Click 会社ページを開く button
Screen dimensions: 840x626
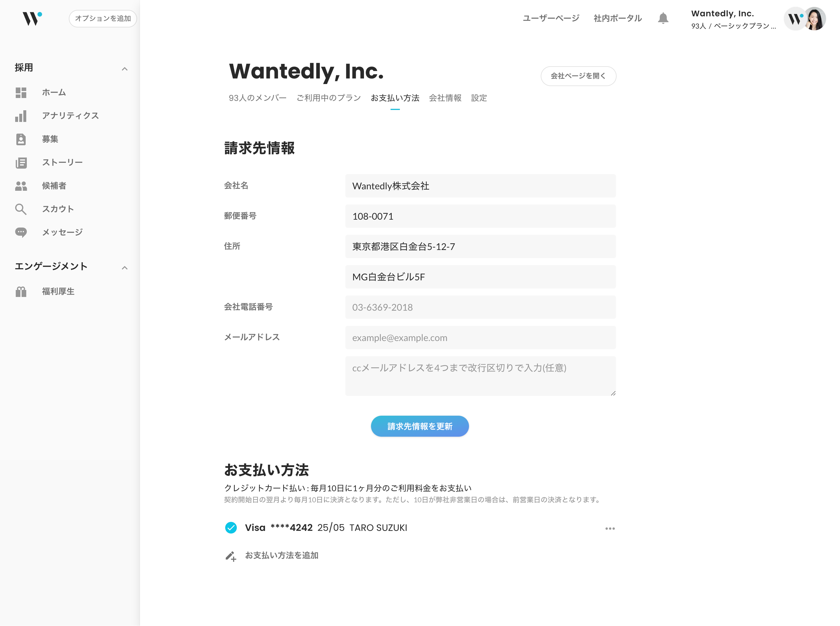coord(578,76)
